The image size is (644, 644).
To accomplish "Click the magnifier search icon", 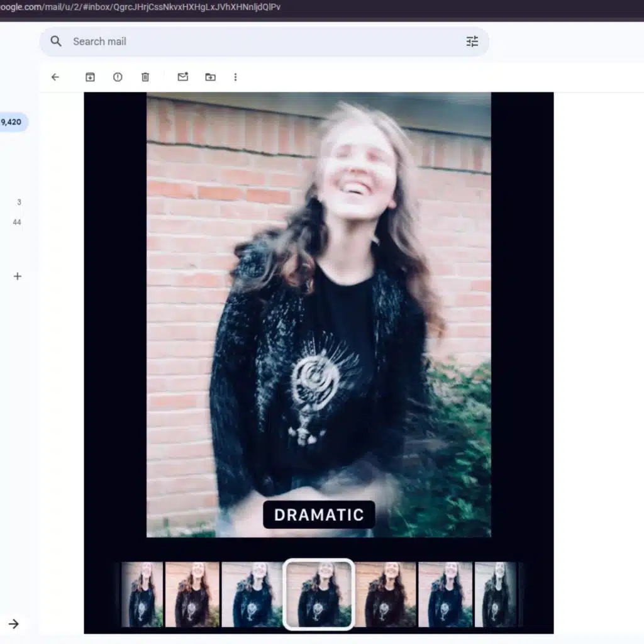I will (x=56, y=42).
